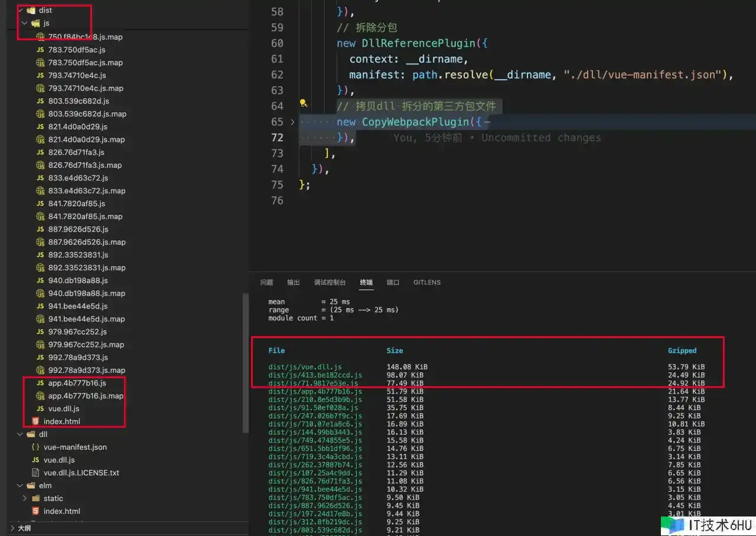Open dist/js/app.4b777b16.js link in terminal
This screenshot has height=536, width=756.
pyautogui.click(x=315, y=391)
